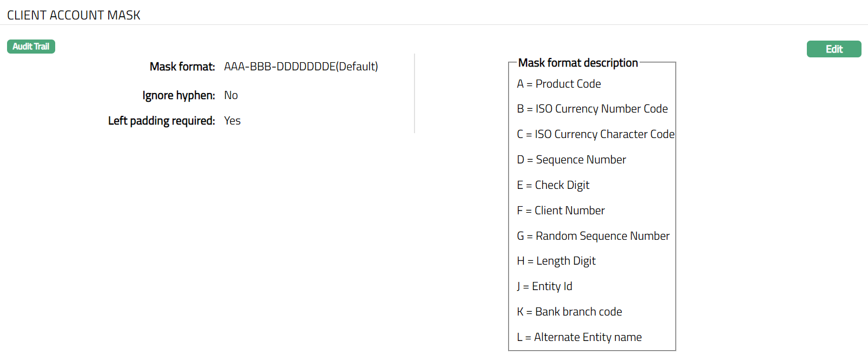The height and width of the screenshot is (361, 868).
Task: Click the Client Account Mask page heading
Action: pyautogui.click(x=74, y=15)
